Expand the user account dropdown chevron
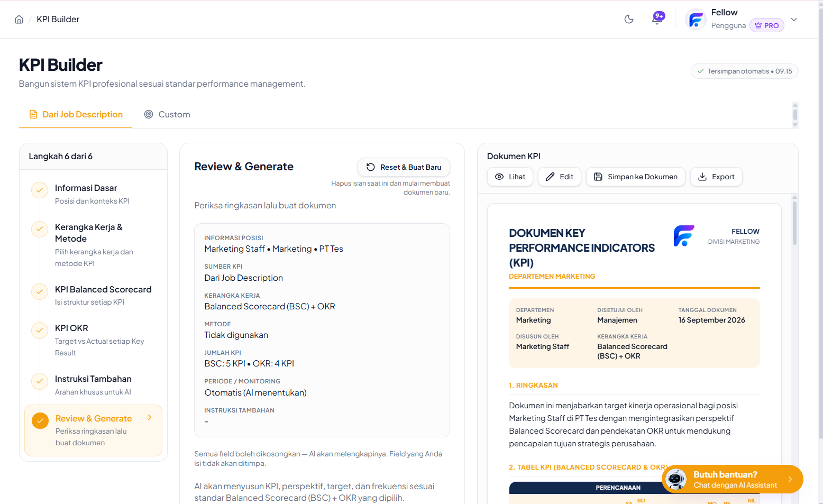 pos(794,20)
